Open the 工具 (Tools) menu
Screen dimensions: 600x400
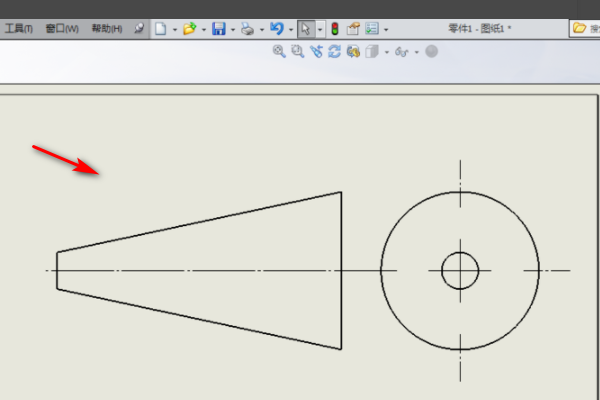[x=18, y=29]
